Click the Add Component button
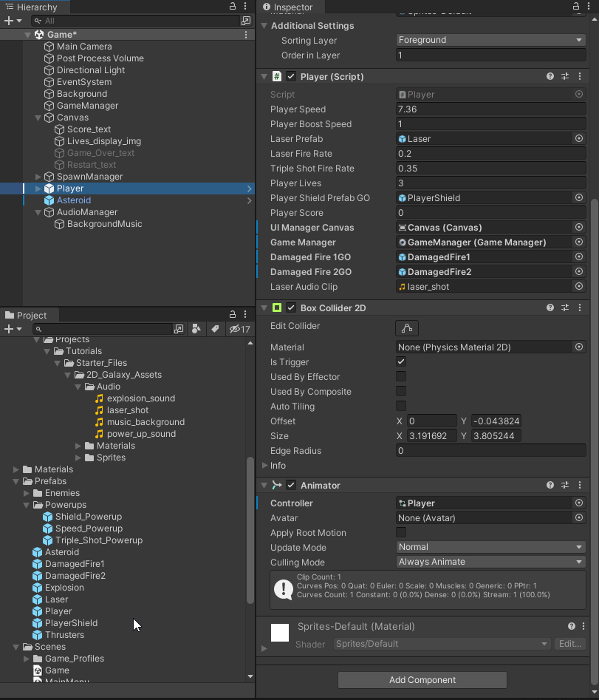Image resolution: width=599 pixels, height=700 pixels. pos(422,680)
